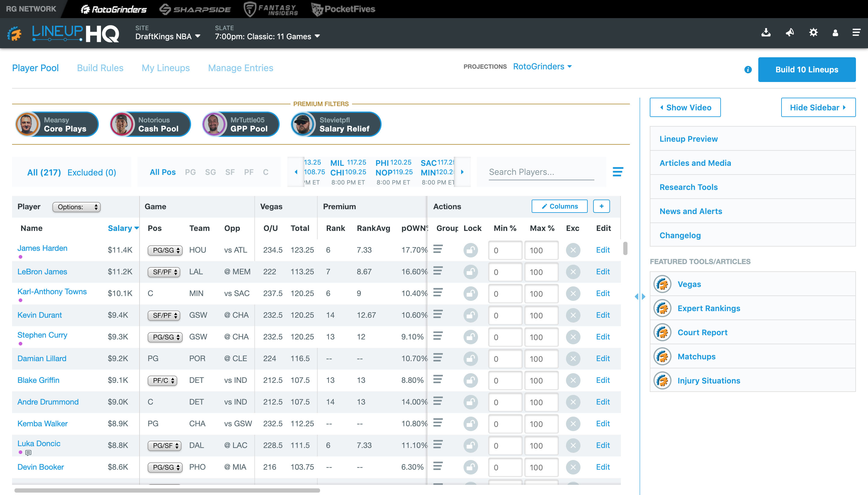The width and height of the screenshot is (868, 495).
Task: Toggle lock for Stephen Curry
Action: point(470,337)
